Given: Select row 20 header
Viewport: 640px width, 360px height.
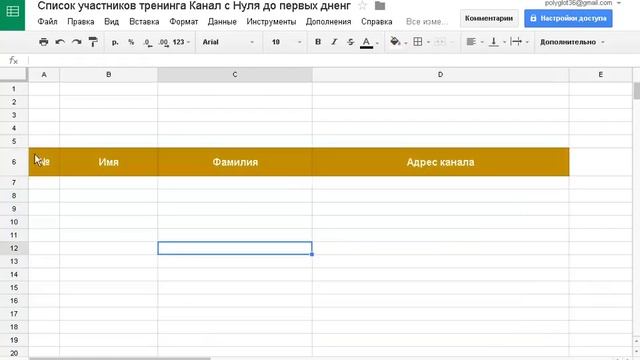Looking at the screenshot, I should click(14, 353).
